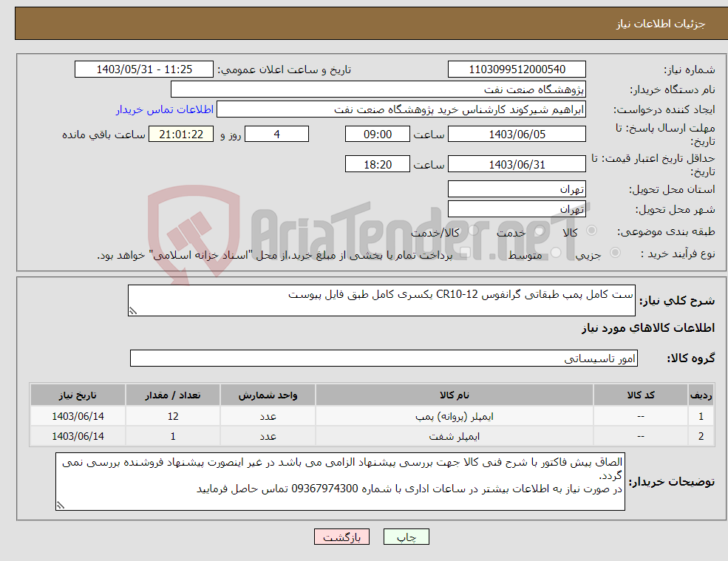The image size is (728, 561).
Task: Click quantity cell showing 12
Action: point(173,417)
